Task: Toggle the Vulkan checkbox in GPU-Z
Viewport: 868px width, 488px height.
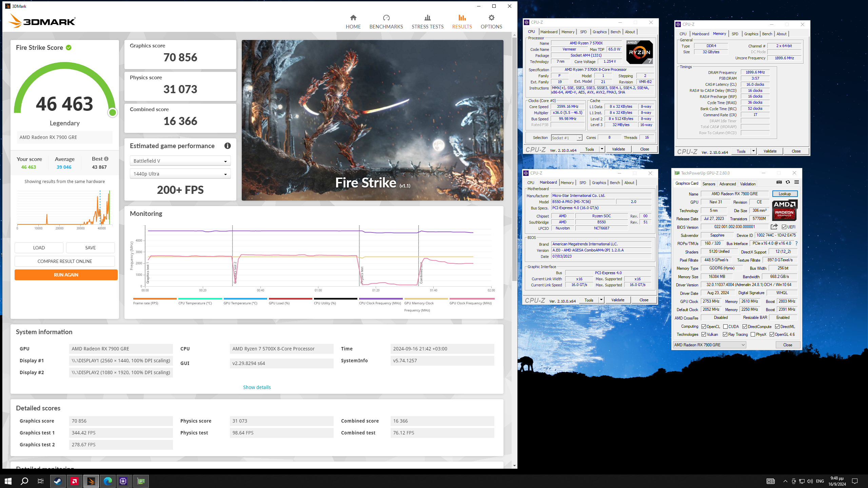Action: coord(704,334)
